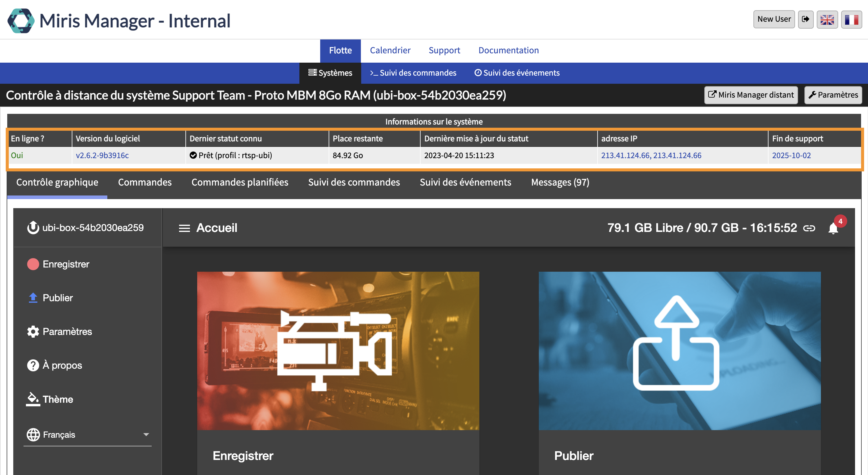868x475 pixels.
Task: Click the Miris Manager logo icon
Action: click(21, 20)
